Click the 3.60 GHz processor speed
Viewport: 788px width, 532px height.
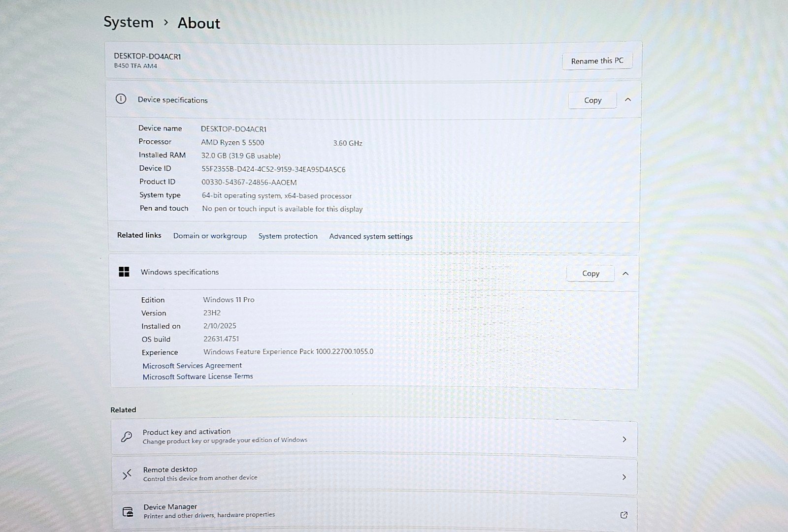348,143
